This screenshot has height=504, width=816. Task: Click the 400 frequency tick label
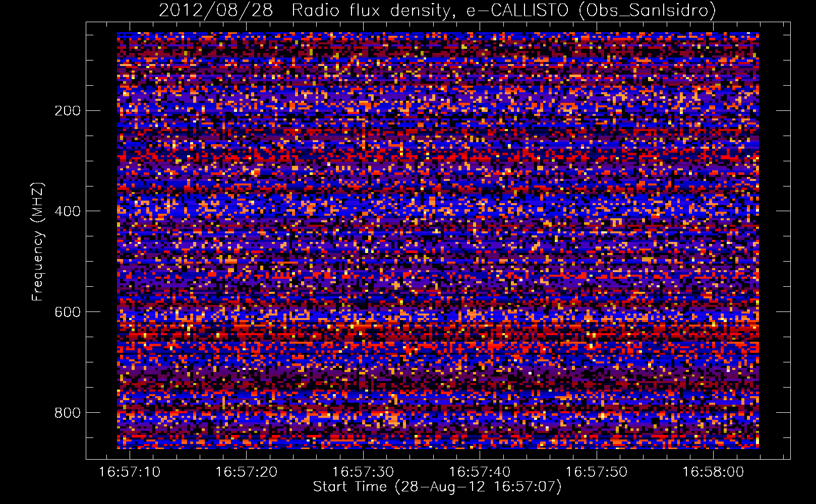pyautogui.click(x=68, y=211)
